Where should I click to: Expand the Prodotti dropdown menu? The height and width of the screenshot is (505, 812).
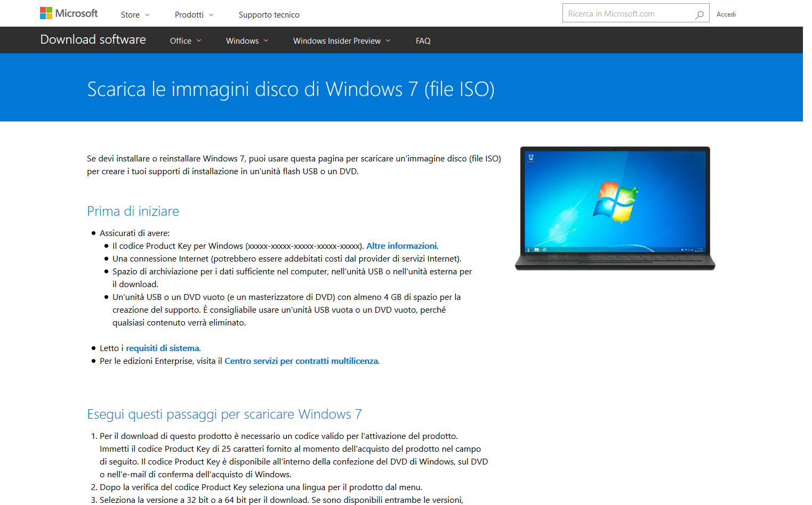[194, 15]
